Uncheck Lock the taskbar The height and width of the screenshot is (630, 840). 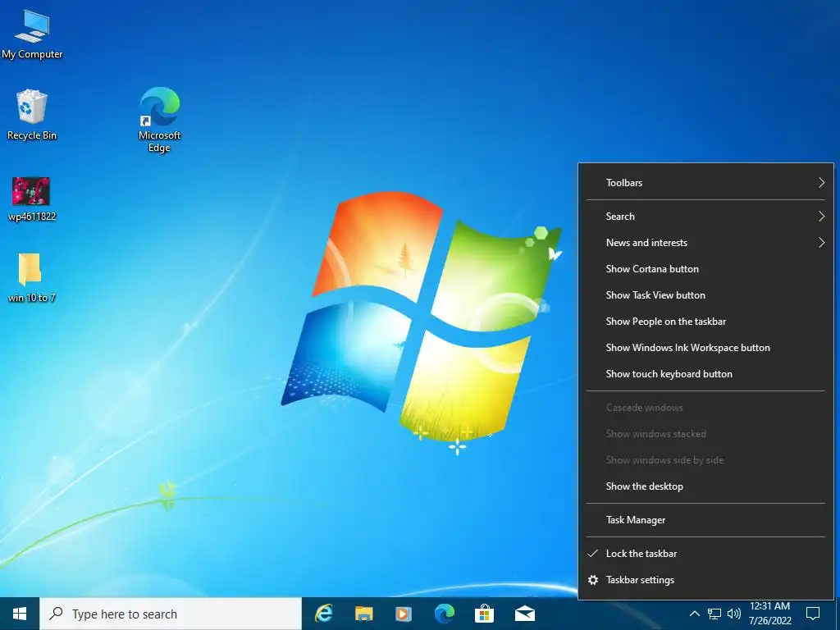[x=705, y=554]
